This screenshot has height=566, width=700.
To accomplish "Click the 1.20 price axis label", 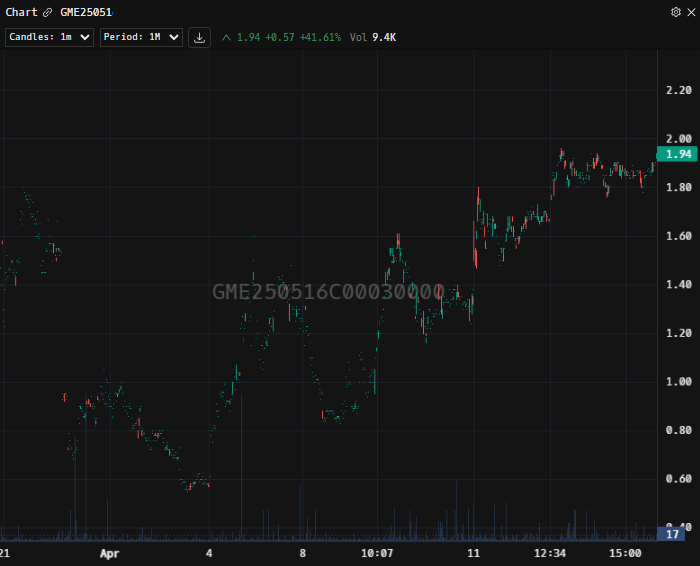I will coord(679,333).
